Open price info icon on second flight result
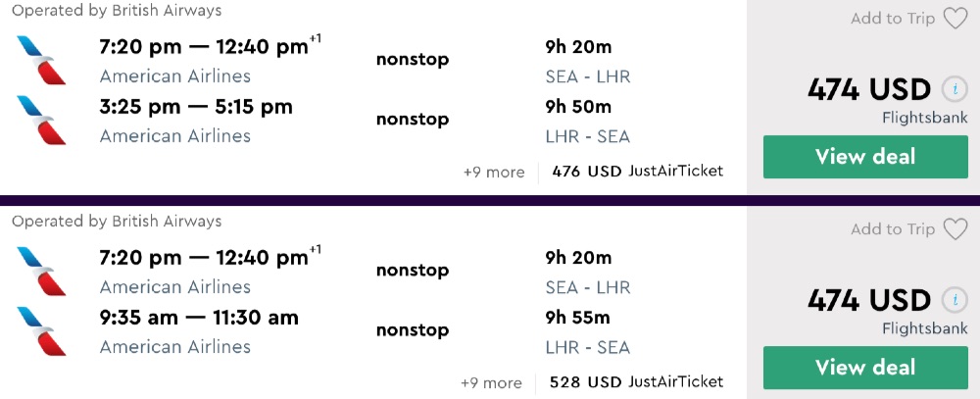980x399 pixels. tap(955, 300)
